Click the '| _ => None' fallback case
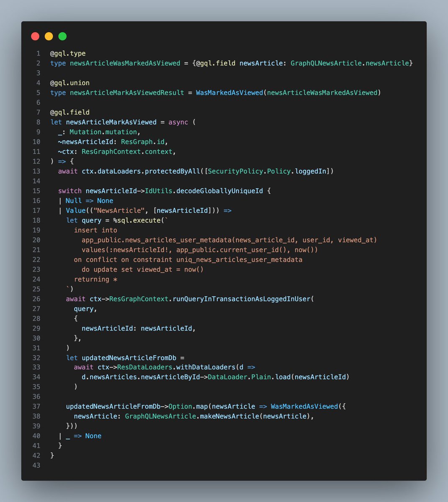The width and height of the screenshot is (448, 502). (80, 437)
